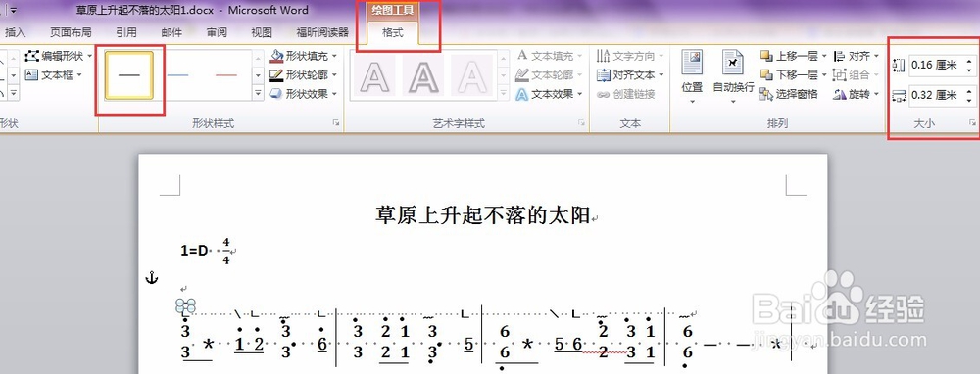Click the shape width field 0.32 厘米
Screen dimensions: 980x374
click(x=935, y=95)
